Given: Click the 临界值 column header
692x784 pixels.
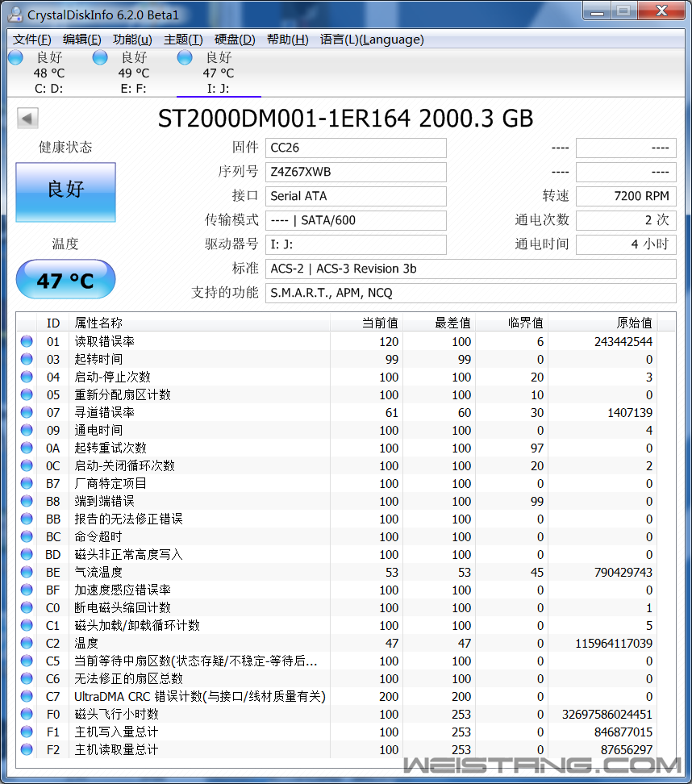Looking at the screenshot, I should 511,323.
